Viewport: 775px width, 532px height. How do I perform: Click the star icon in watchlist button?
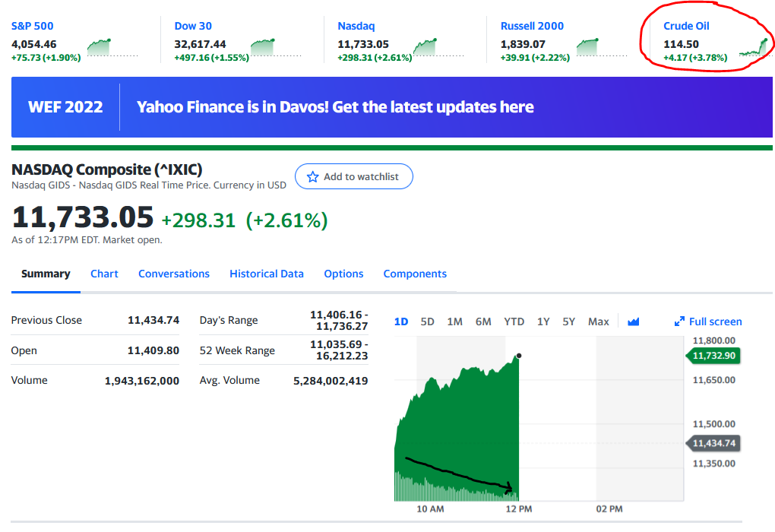tap(312, 176)
